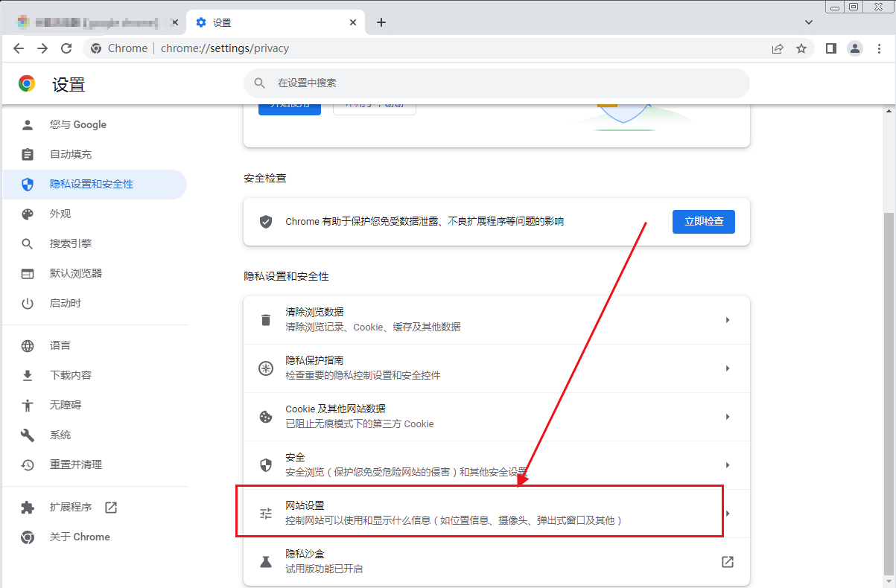Open 默认浏览器 settings in the sidebar
This screenshot has width=896, height=588.
tap(95, 273)
